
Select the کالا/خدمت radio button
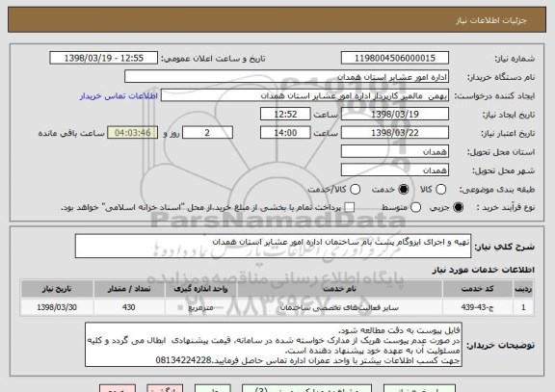click(355, 190)
